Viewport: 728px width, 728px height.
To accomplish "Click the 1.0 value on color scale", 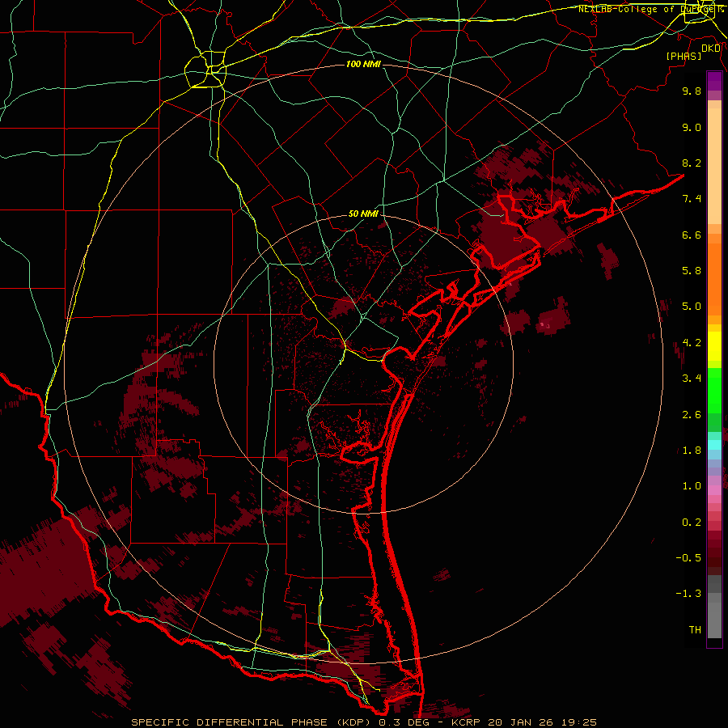I will [692, 486].
